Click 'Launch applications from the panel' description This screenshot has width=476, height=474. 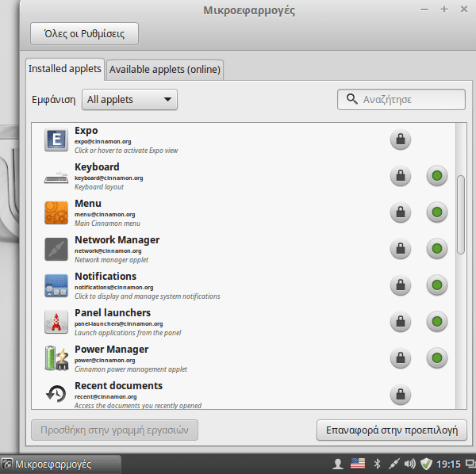coord(128,333)
